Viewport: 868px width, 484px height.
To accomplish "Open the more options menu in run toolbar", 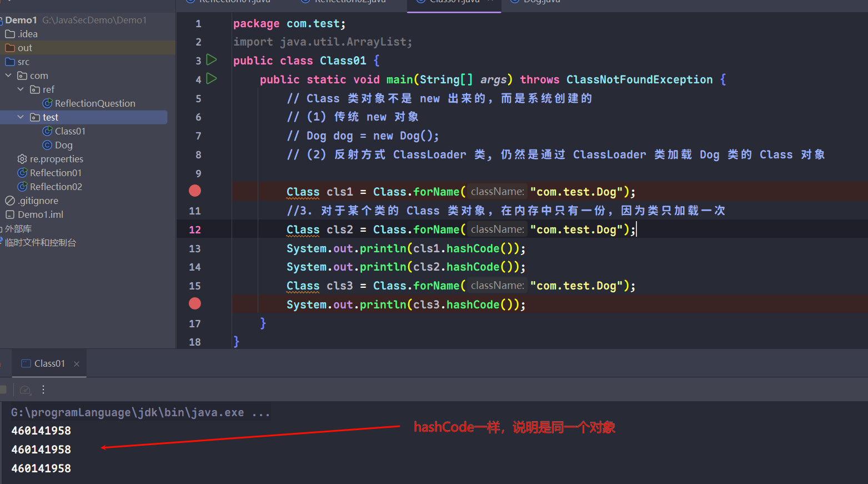I will pos(43,390).
